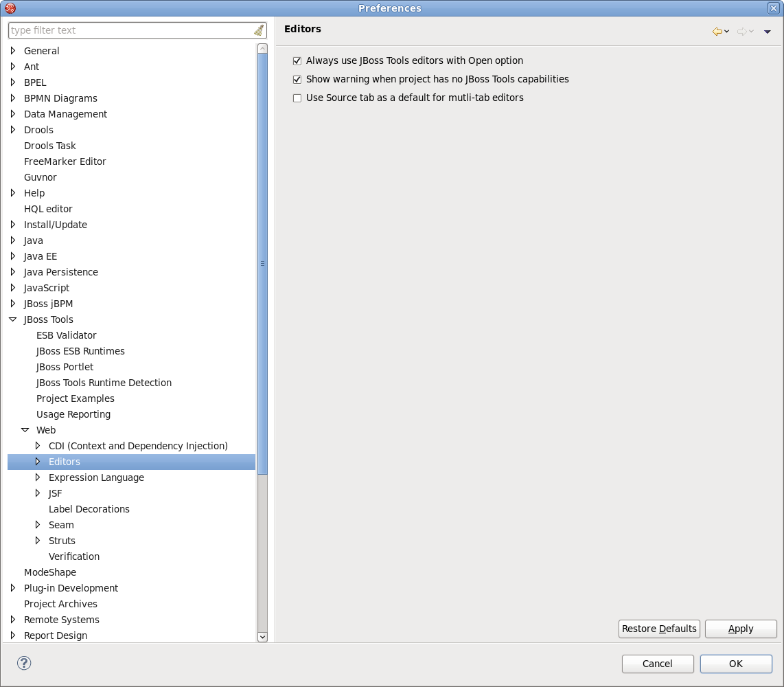784x687 pixels.
Task: Collapse the JBoss Tools tree node
Action: (x=13, y=319)
